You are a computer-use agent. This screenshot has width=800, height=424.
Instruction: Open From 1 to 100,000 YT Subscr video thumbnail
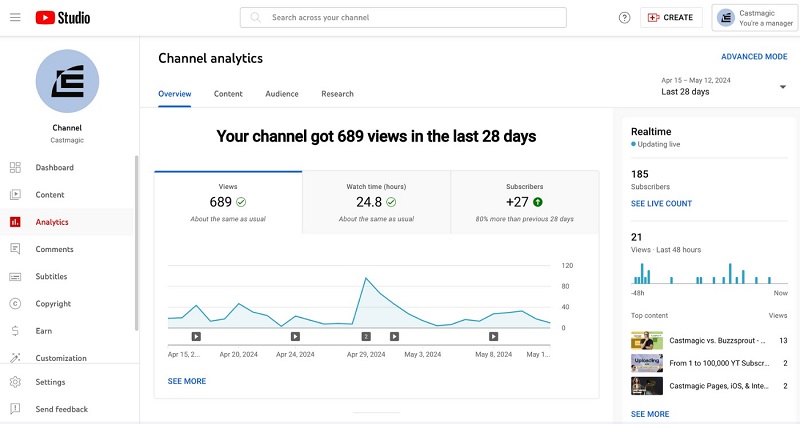647,363
